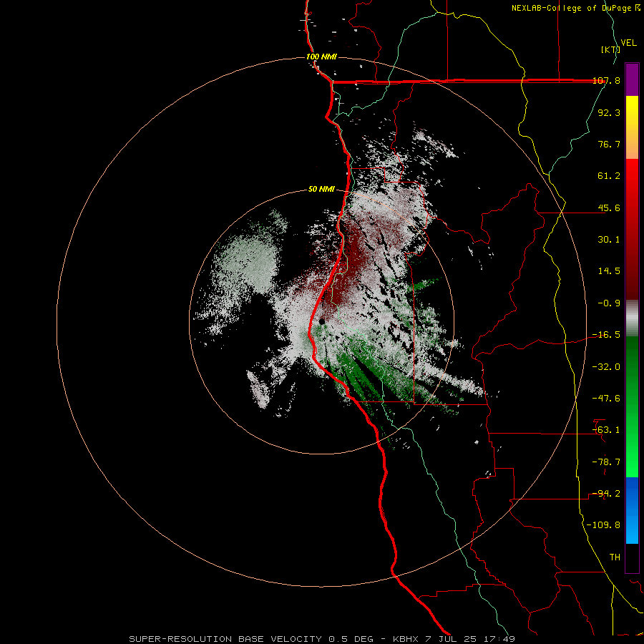
Task: Select the -47.6 legend value
Action: point(606,399)
